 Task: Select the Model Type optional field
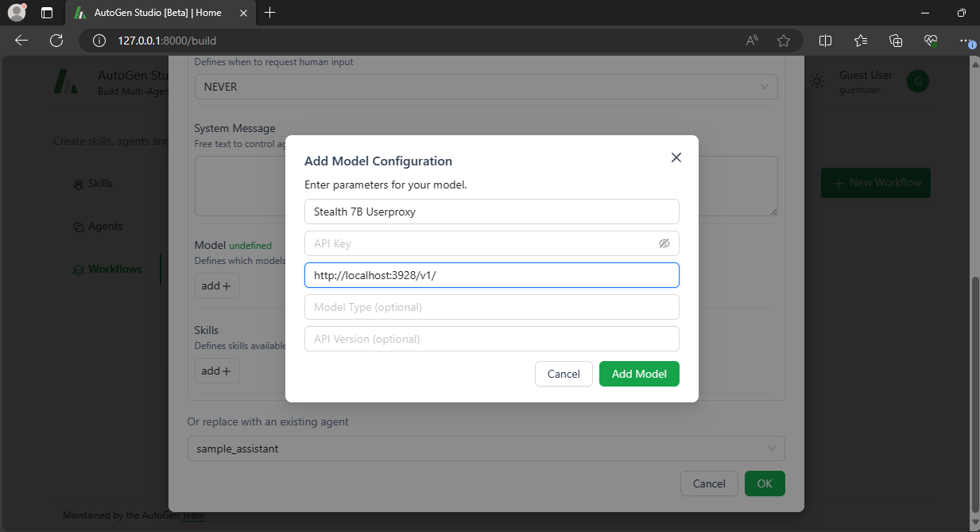491,307
